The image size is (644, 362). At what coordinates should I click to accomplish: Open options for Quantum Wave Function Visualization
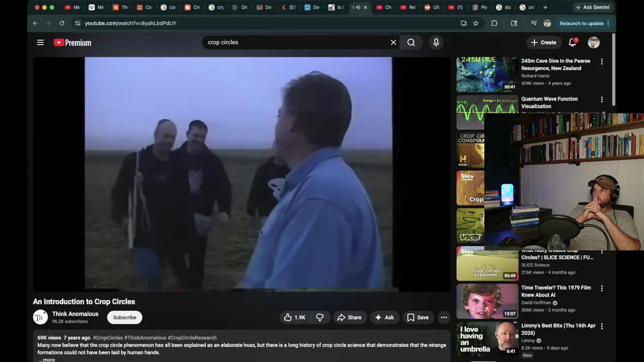(x=602, y=100)
